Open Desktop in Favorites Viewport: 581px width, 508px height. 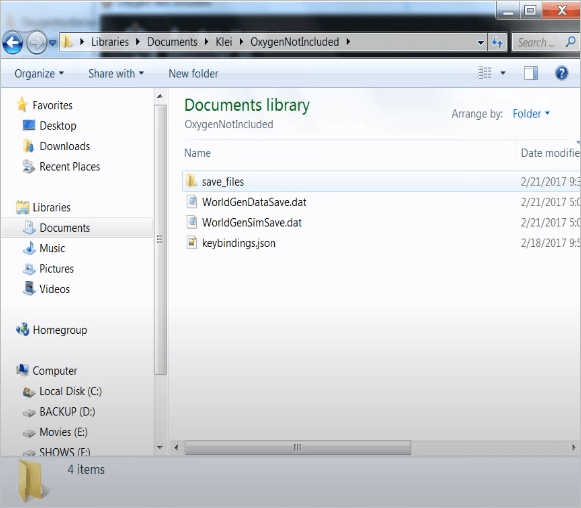[58, 126]
